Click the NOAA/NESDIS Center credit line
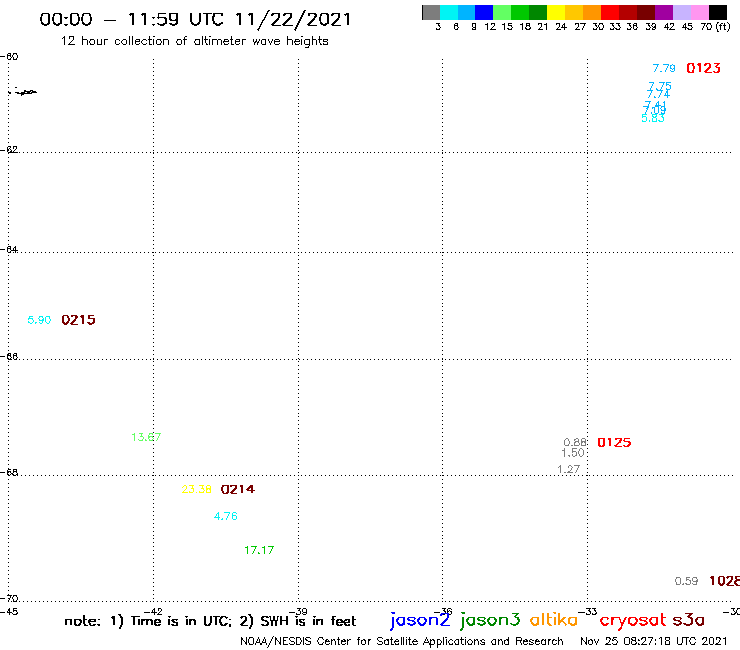The height and width of the screenshot is (650, 740). pyautogui.click(x=402, y=642)
